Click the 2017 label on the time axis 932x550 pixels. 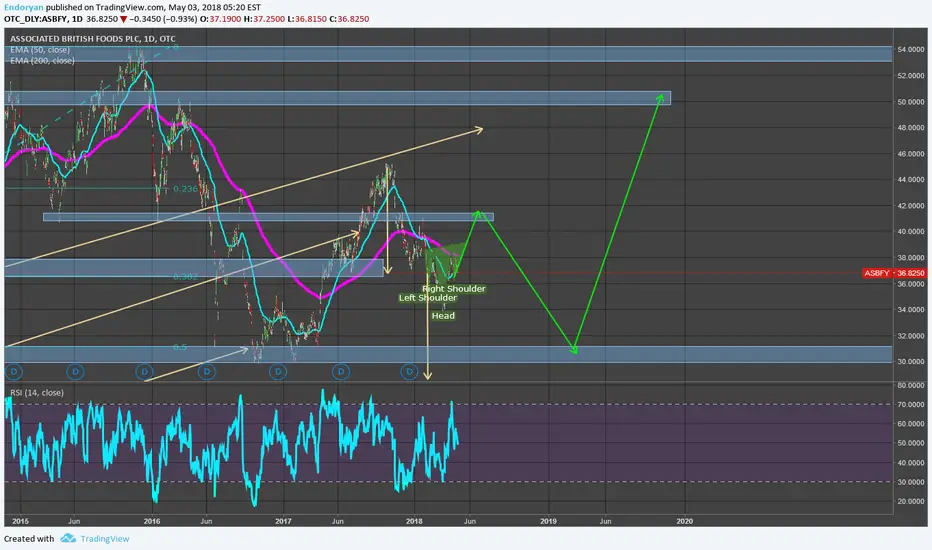coord(284,521)
